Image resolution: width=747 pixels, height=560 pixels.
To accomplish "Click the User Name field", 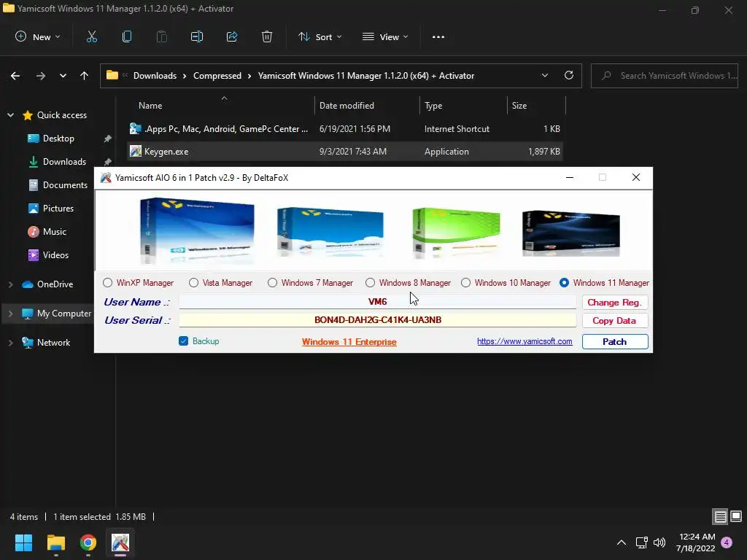I will click(377, 301).
